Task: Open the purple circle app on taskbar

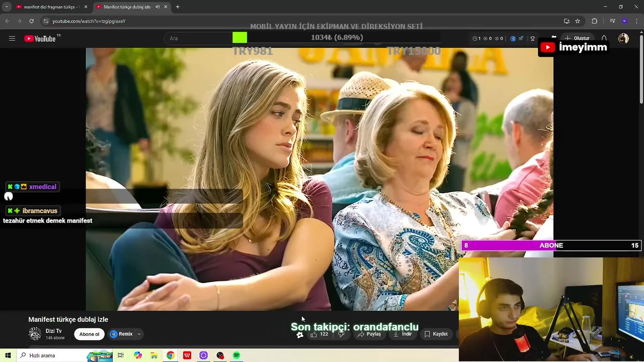Action: coord(203,355)
